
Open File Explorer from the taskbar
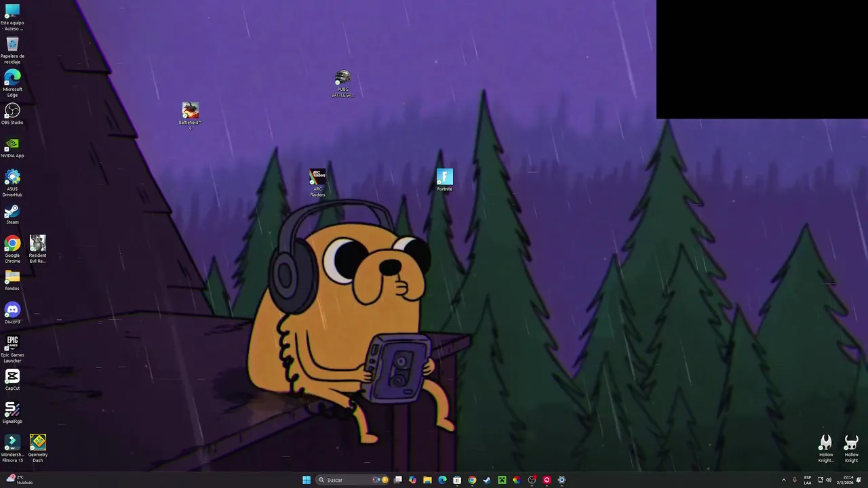pos(427,480)
